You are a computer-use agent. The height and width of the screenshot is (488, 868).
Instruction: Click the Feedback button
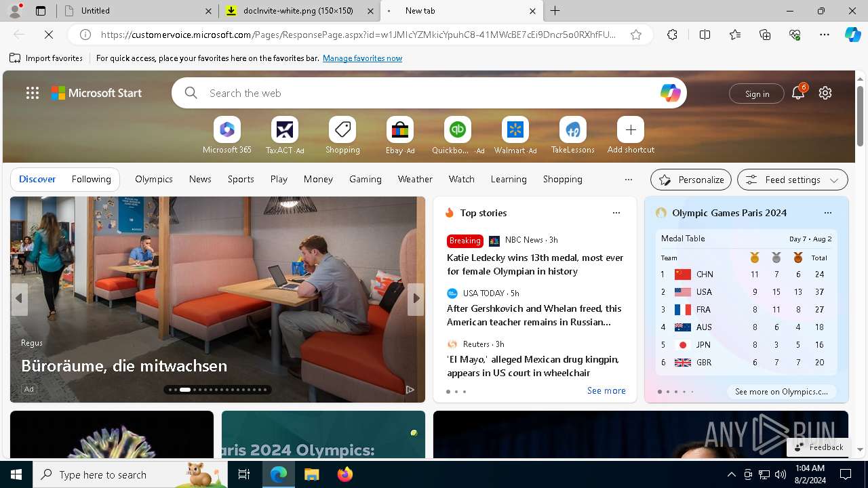point(818,447)
